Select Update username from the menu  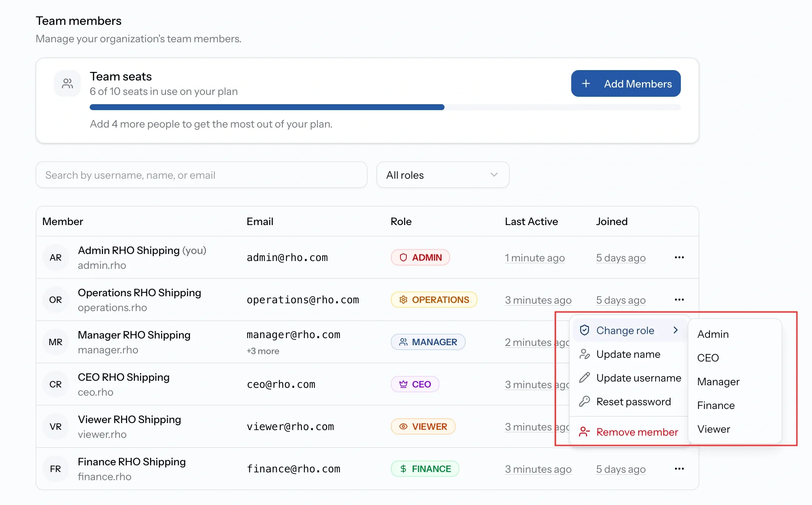629,378
